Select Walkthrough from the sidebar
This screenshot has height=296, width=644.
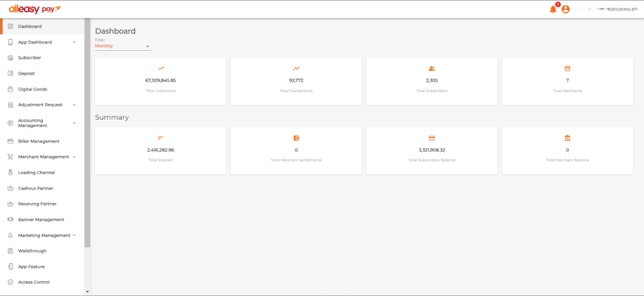(32, 251)
